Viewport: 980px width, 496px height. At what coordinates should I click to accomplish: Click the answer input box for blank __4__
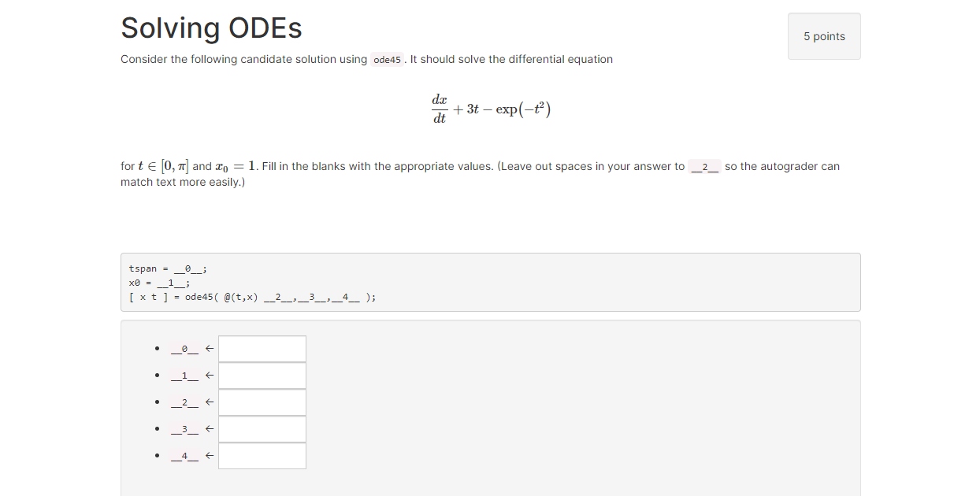coord(262,455)
